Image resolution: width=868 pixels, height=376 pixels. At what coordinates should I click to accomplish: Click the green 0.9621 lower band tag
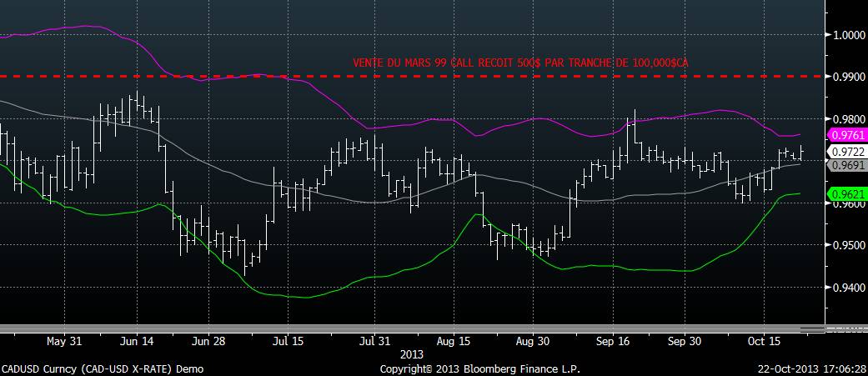[x=844, y=194]
